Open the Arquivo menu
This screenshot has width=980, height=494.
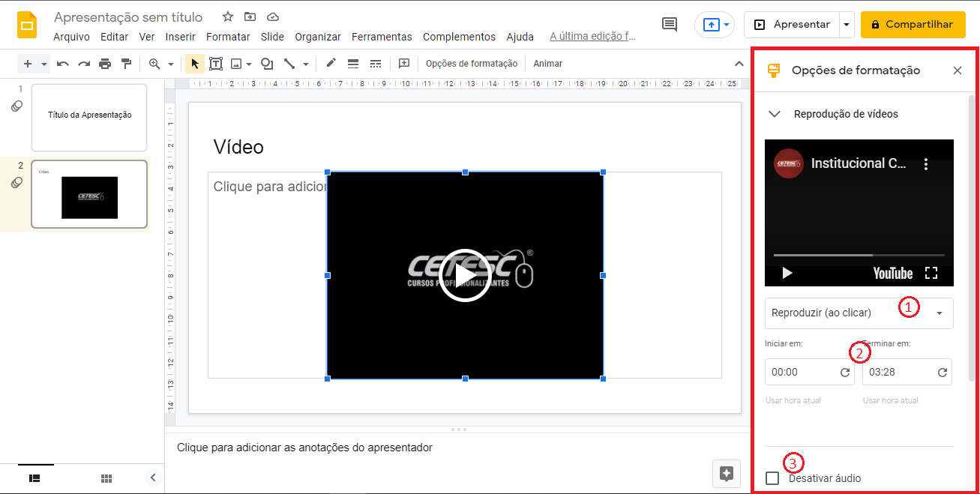pyautogui.click(x=72, y=37)
